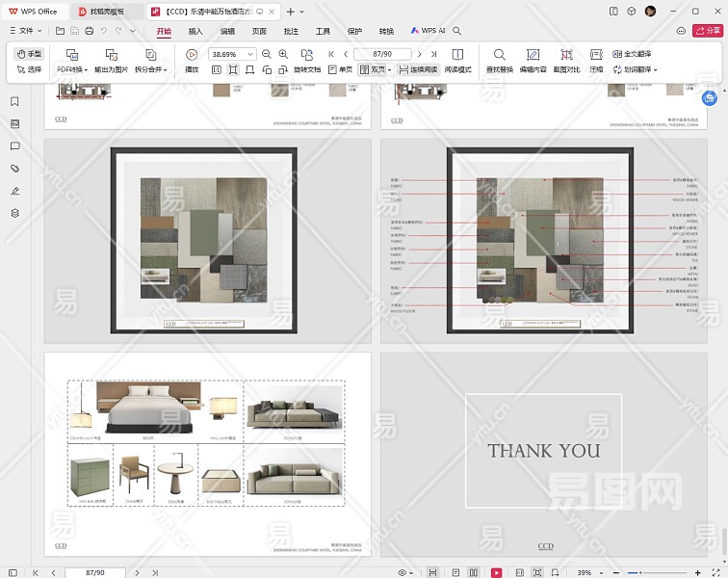728x578 pixels.
Task: Click the 分享 share button
Action: click(708, 31)
